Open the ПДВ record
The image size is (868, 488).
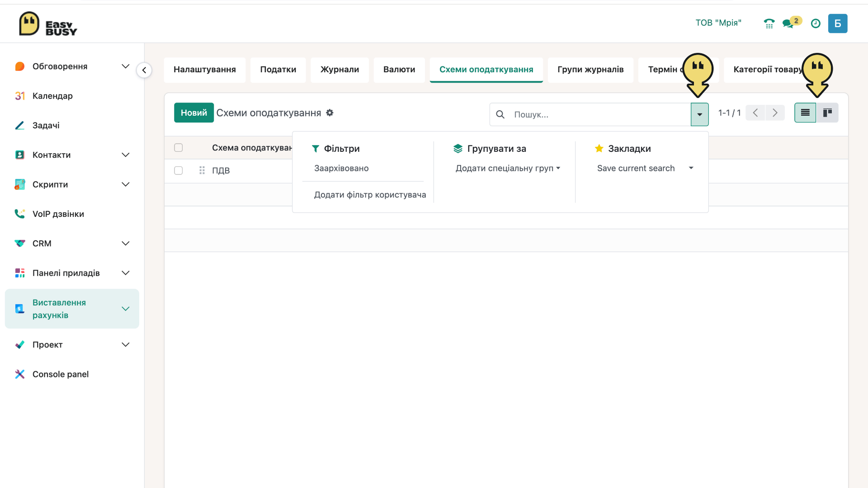(221, 170)
